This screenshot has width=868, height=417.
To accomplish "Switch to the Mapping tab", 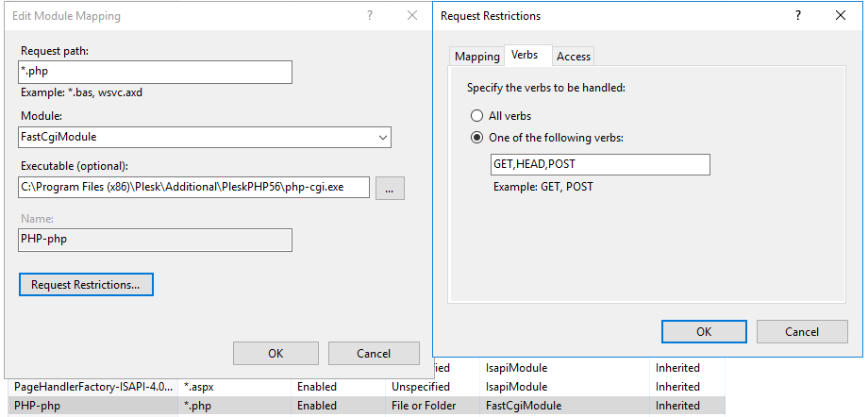I will (x=476, y=57).
